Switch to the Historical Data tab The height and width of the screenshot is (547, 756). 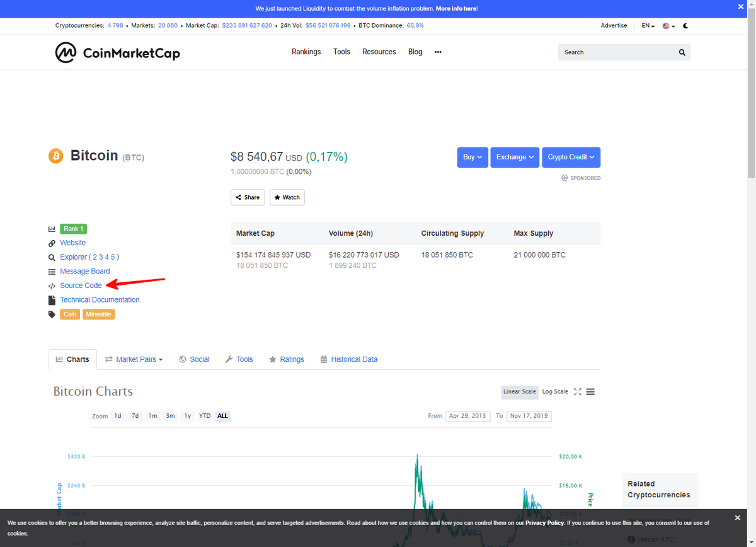(349, 359)
